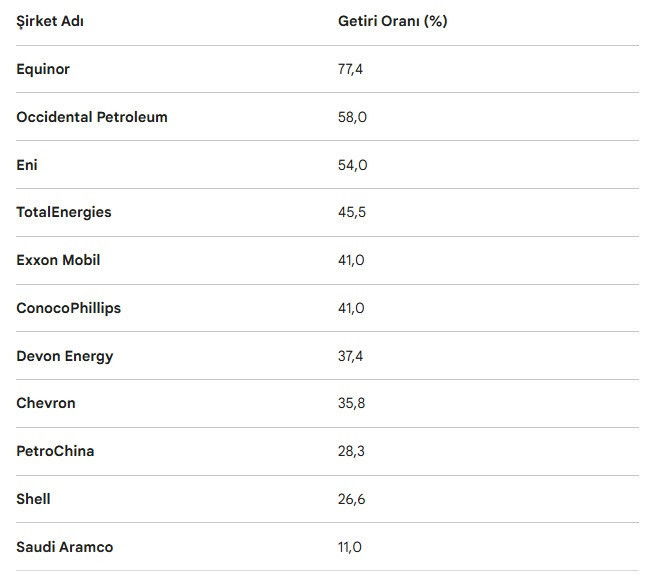667x580 pixels.
Task: Select the 28,3 PetroChina return value
Action: [352, 451]
